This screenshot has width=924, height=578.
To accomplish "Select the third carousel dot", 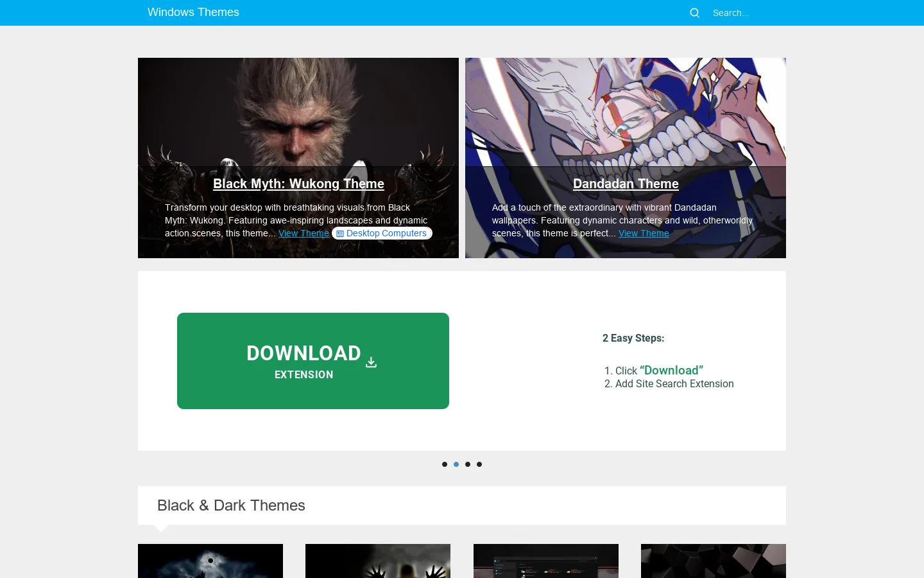I will tap(468, 464).
